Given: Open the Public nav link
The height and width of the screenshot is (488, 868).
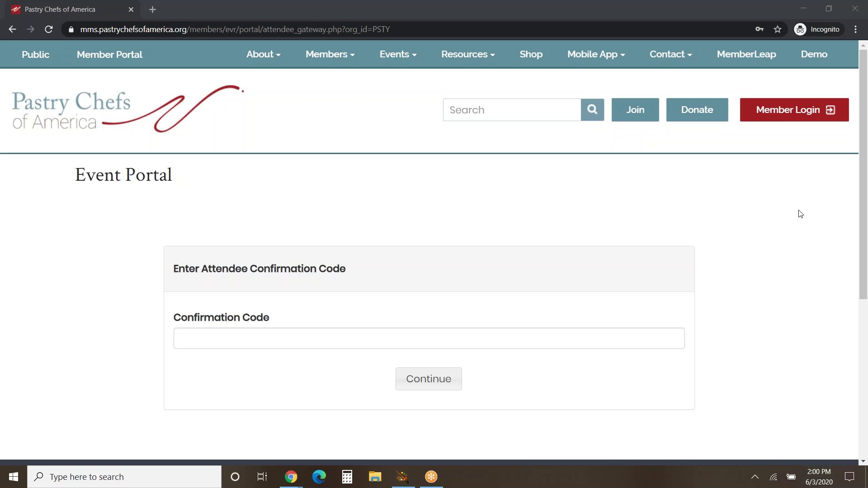Looking at the screenshot, I should 36,55.
